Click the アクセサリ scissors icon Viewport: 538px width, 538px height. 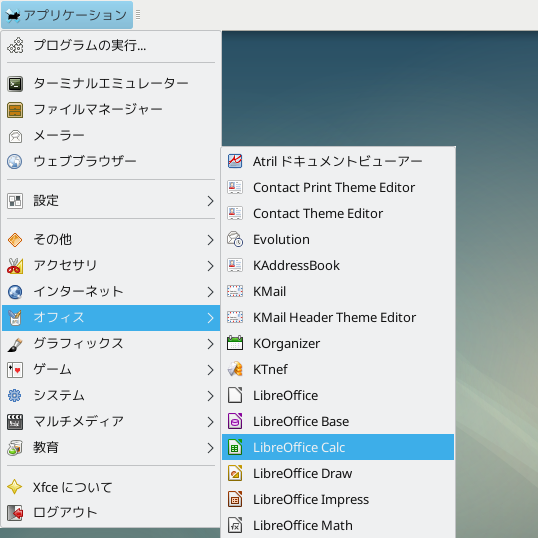15,266
